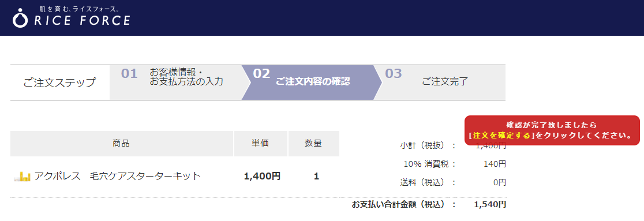Click the unit price 1,400円
Screen dimensions: 644x221
[x=262, y=176]
